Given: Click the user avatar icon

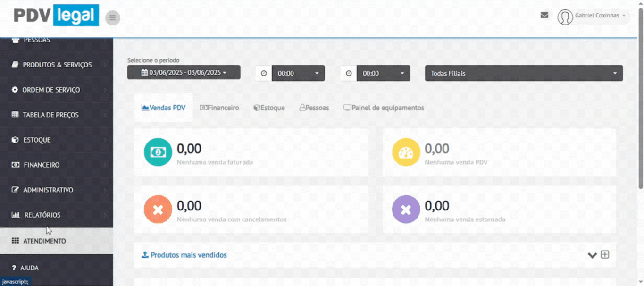Looking at the screenshot, I should tap(565, 17).
